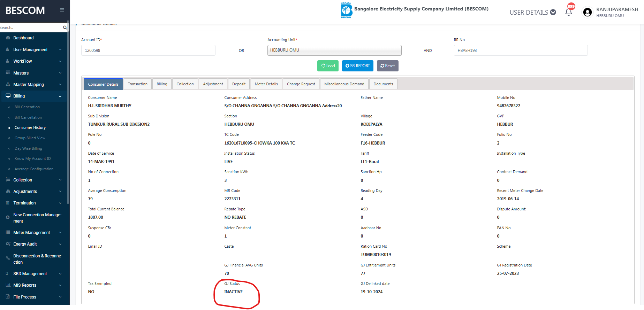The height and width of the screenshot is (310, 644).
Task: Switch to the Deposit tab
Action: tap(239, 84)
